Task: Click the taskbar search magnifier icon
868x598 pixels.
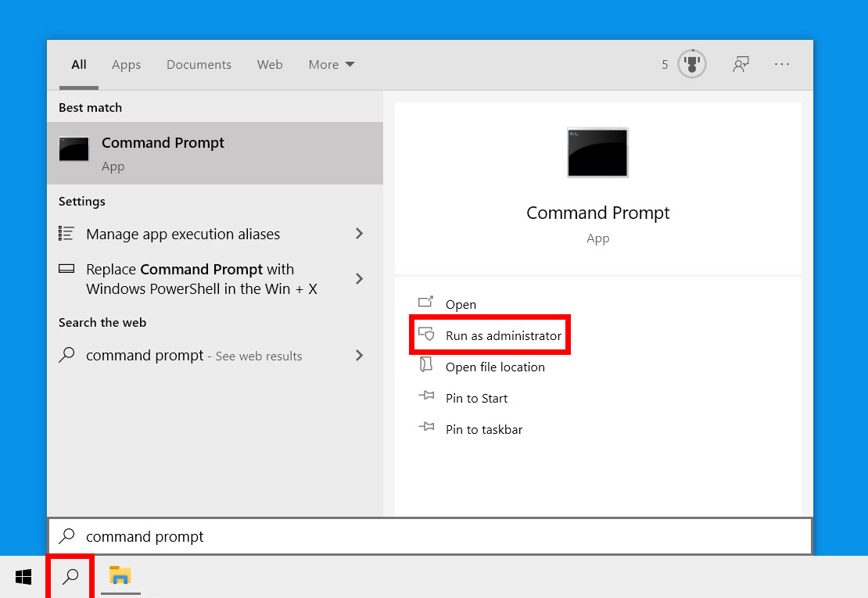Action: pyautogui.click(x=70, y=576)
